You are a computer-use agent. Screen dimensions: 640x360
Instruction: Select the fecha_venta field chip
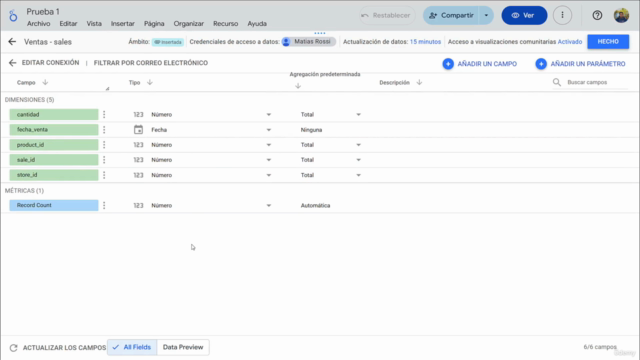[x=54, y=130]
